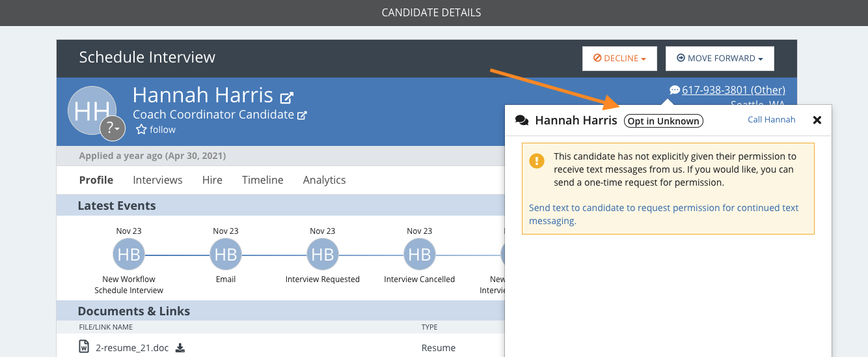Switch to the Analytics tab

324,180
